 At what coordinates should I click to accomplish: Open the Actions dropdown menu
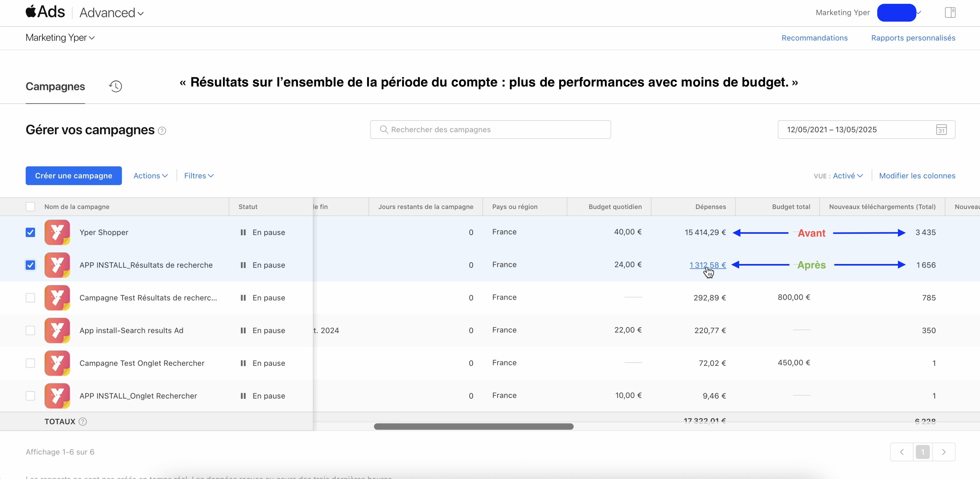pos(150,176)
